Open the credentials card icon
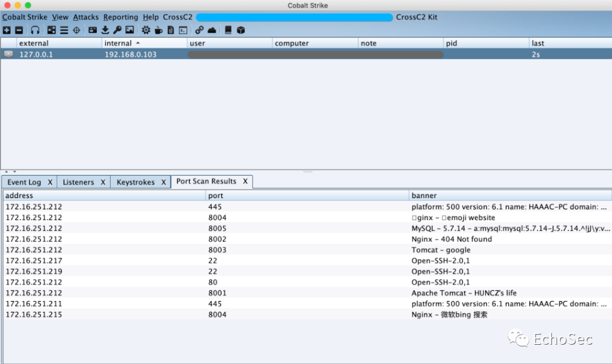The width and height of the screenshot is (612, 364). [x=92, y=30]
